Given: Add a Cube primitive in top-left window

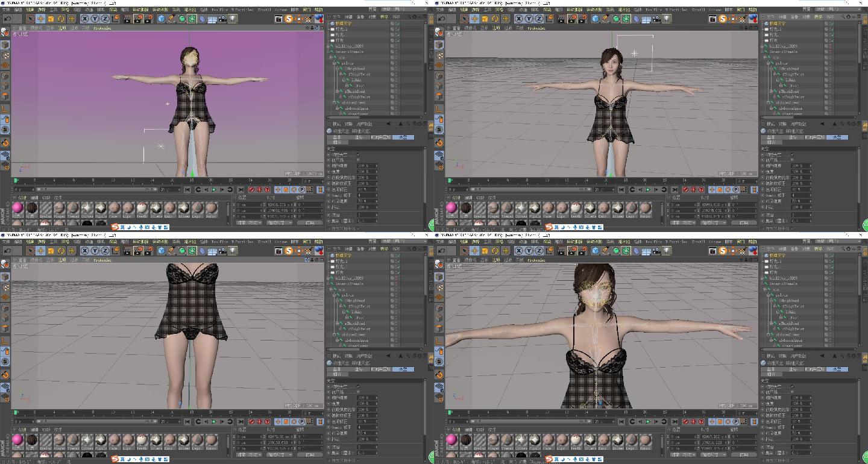Looking at the screenshot, I should 161,19.
